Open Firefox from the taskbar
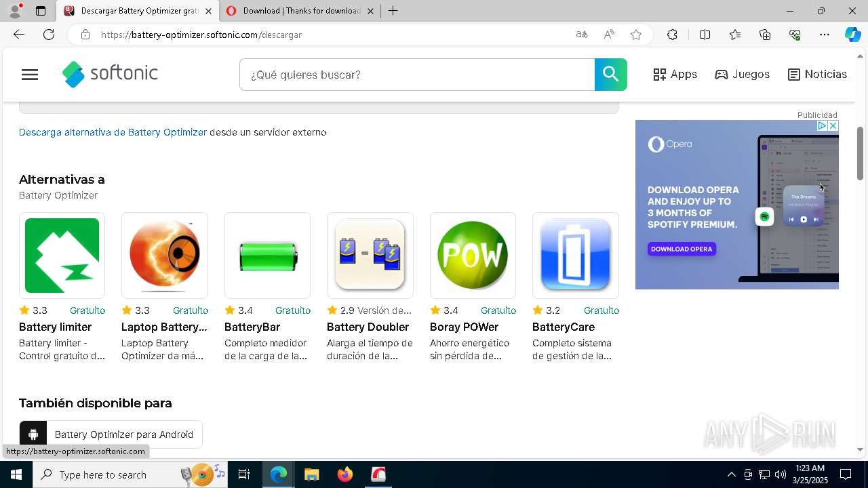This screenshot has width=868, height=488. pos(345,474)
